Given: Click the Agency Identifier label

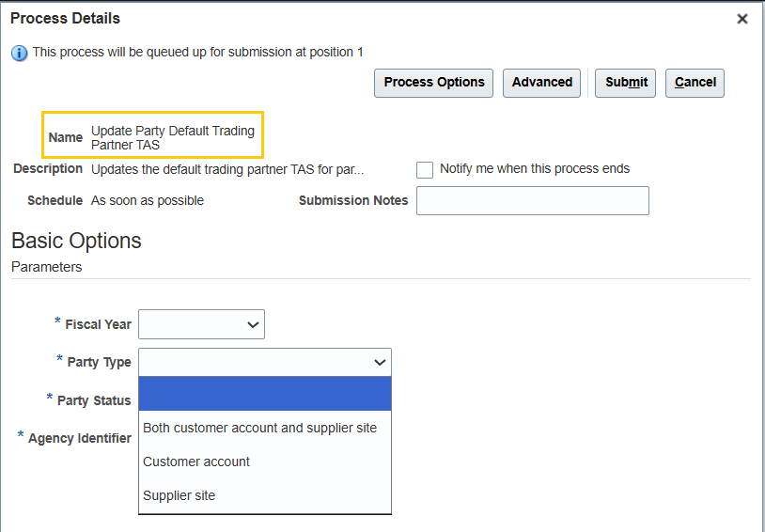Looking at the screenshot, I should (x=80, y=438).
